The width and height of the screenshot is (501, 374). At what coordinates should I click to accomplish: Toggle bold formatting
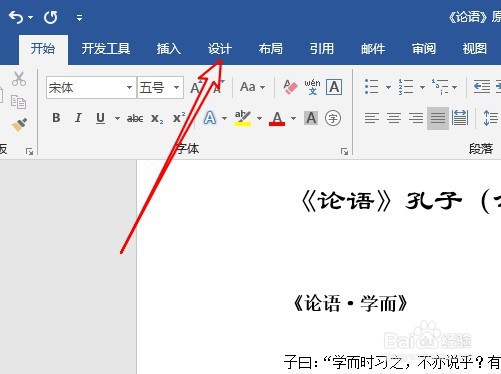[x=56, y=118]
